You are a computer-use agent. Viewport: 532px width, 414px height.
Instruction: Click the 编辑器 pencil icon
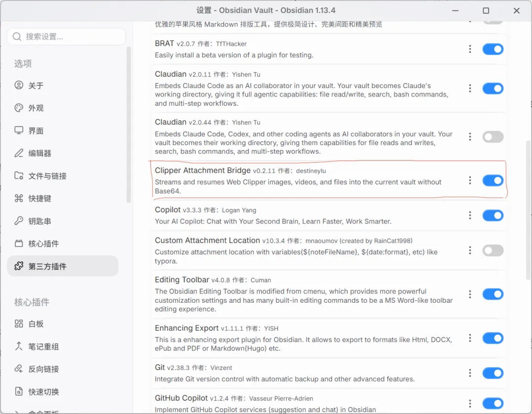tap(19, 153)
